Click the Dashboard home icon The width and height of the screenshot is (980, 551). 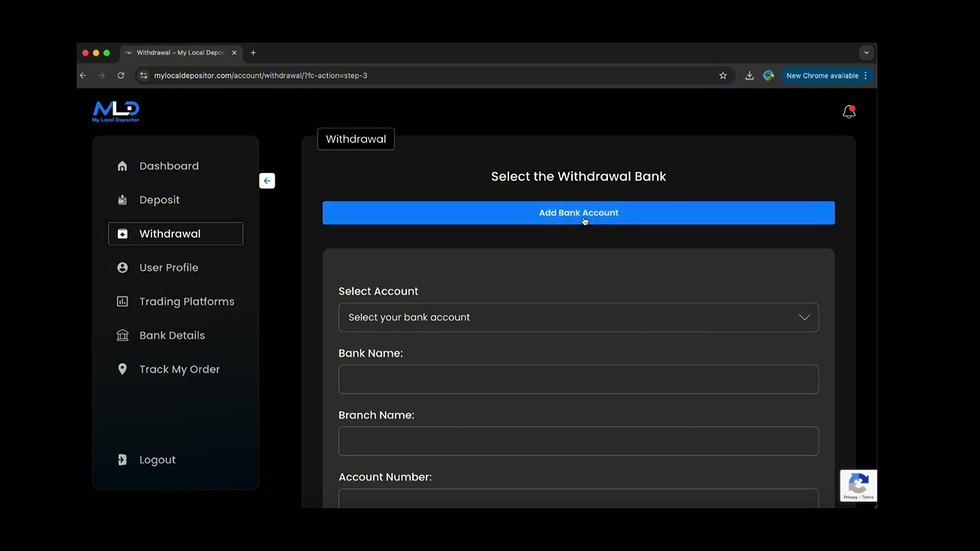tap(122, 166)
